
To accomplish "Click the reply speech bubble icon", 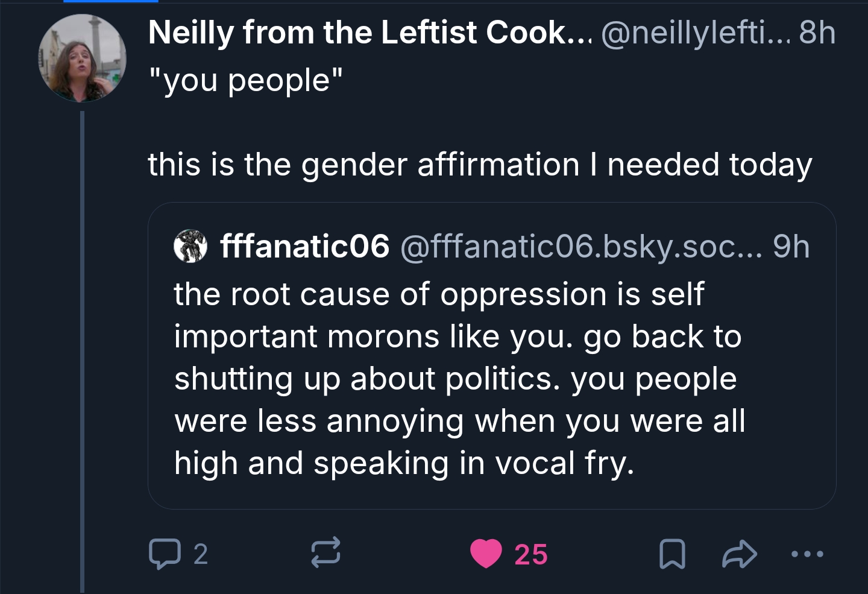I will pyautogui.click(x=165, y=554).
